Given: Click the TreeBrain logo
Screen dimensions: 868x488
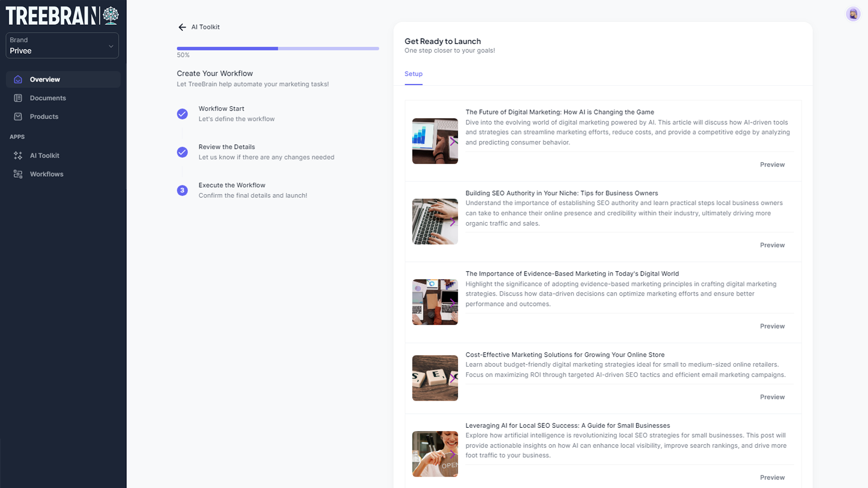Looking at the screenshot, I should coord(62,16).
